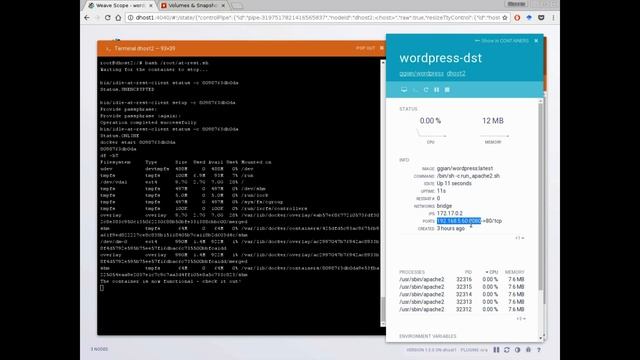Viewport: 640px width, 360px height.
Task: Click the 12 MB memory metric
Action: click(493, 121)
